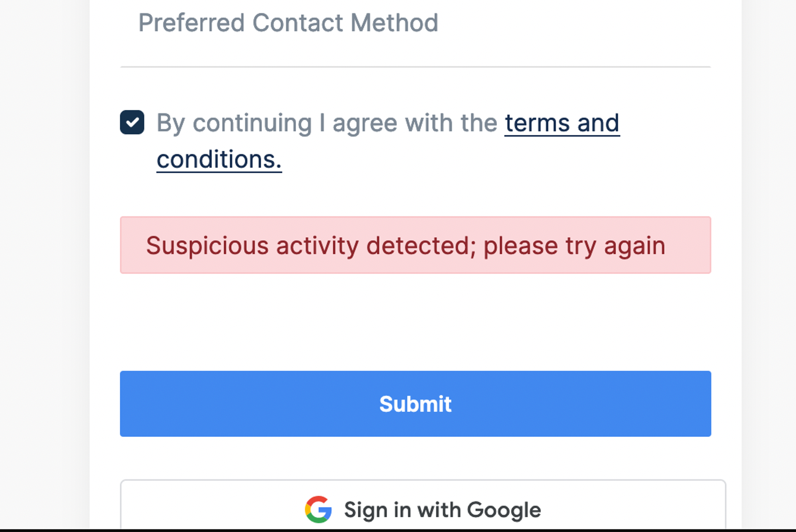Screen dimensions: 796x532
Task: Choose Sign in with Google button
Action: (x=423, y=505)
